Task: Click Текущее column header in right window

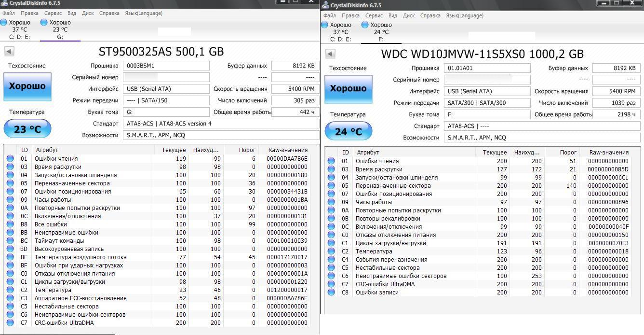Action: pos(493,153)
